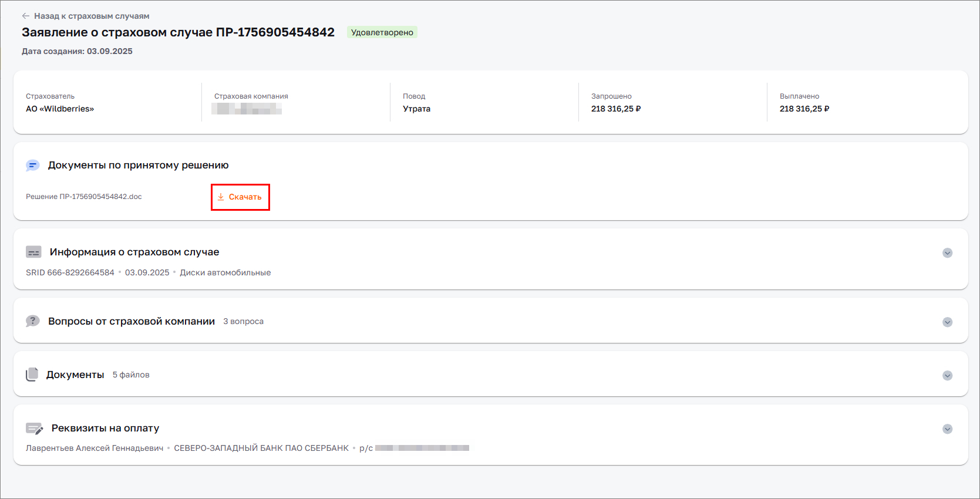Image resolution: width=980 pixels, height=499 pixels.
Task: Expand the Documents section chevron
Action: pos(947,376)
